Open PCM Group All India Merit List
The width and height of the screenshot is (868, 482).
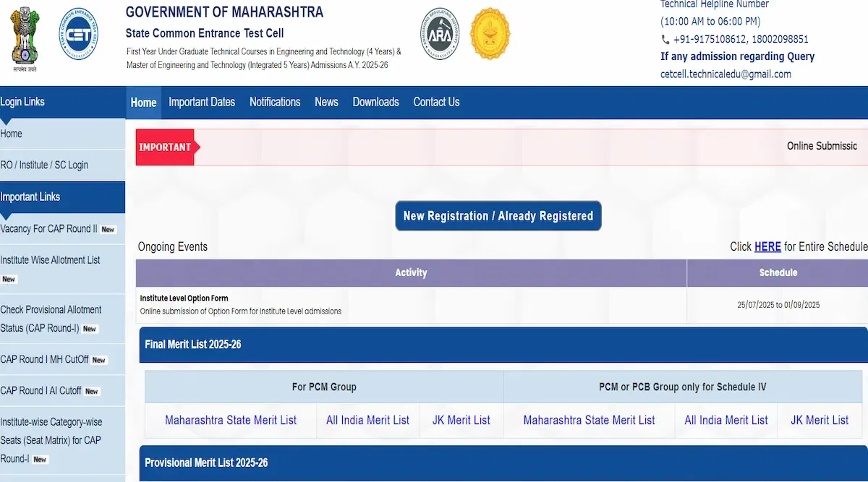tap(368, 420)
